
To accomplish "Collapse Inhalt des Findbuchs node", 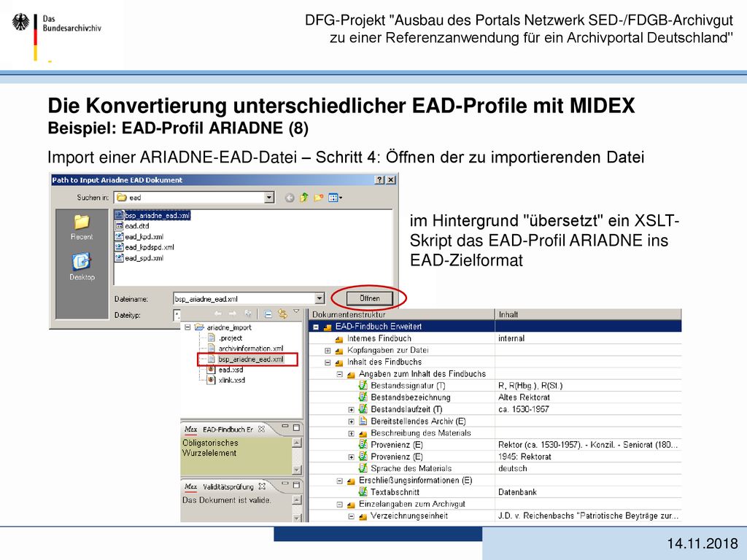I will 328,362.
